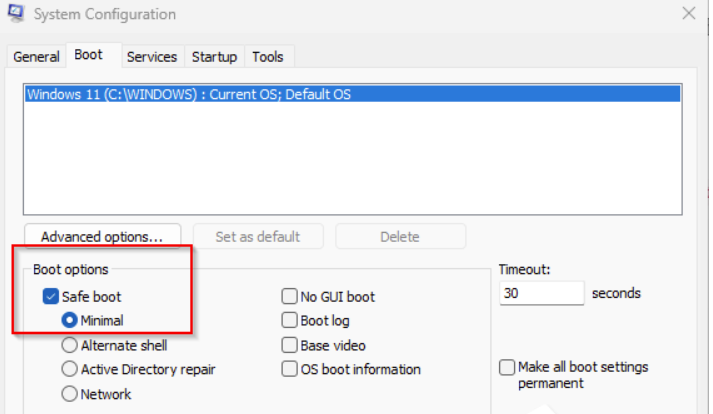Click the Set as default button
Screen dimensions: 713x414
pos(258,237)
